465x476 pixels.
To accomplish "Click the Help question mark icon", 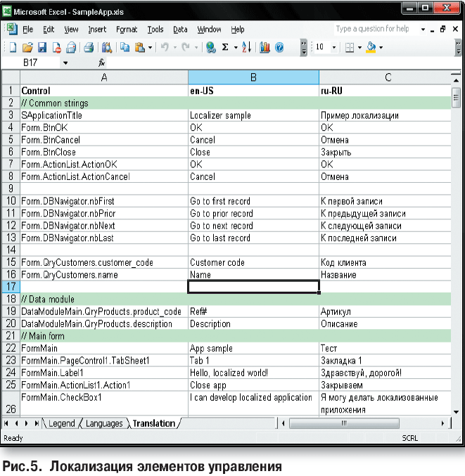I will pos(279,48).
